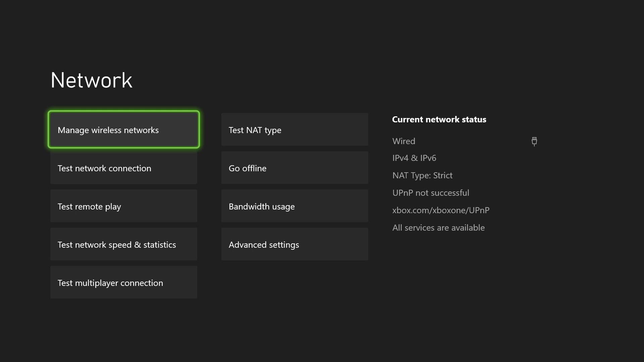This screenshot has width=644, height=362.
Task: Run Test multiplayer connection
Action: 123,283
